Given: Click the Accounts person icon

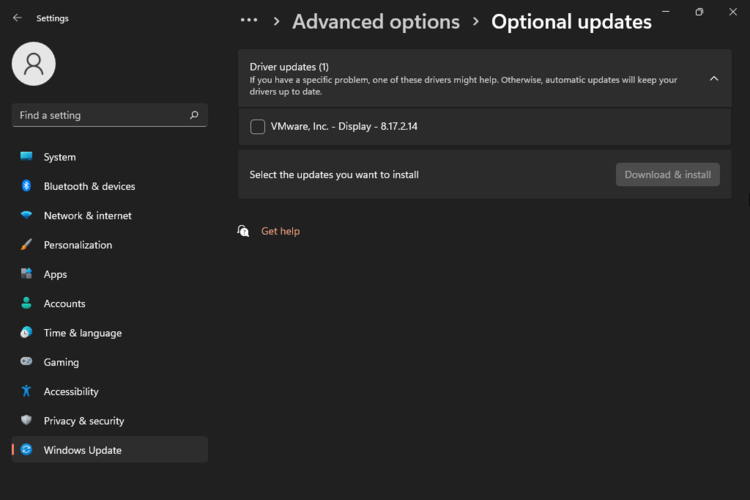Looking at the screenshot, I should [x=26, y=303].
